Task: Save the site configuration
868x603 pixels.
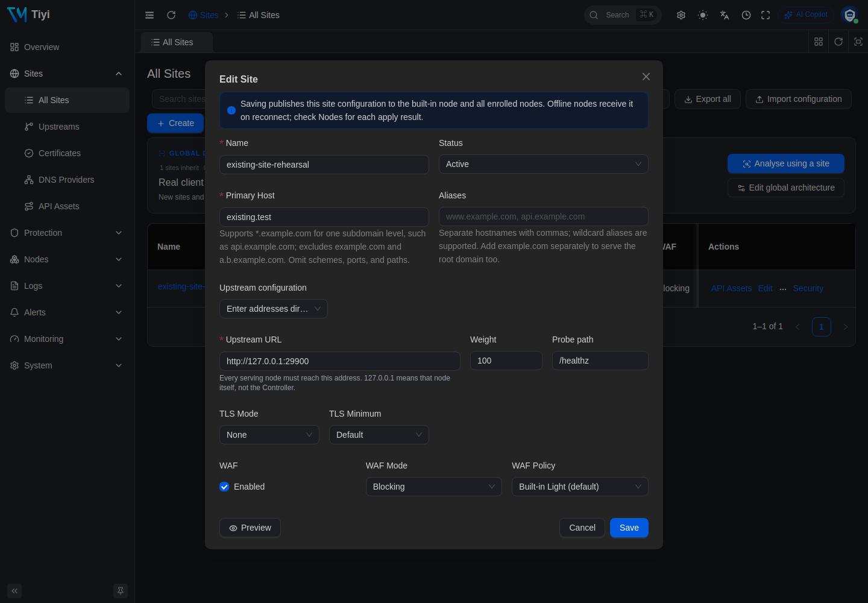Action: click(629, 528)
